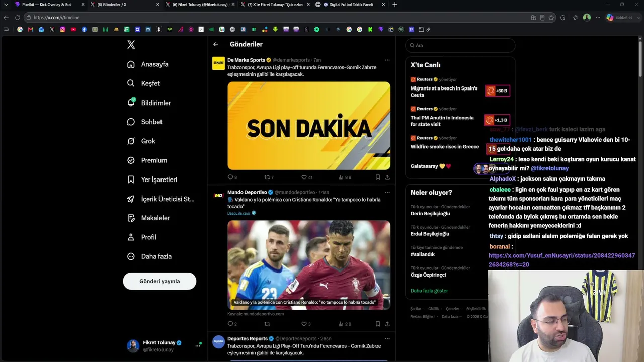Open a new browser tab

pos(395,5)
